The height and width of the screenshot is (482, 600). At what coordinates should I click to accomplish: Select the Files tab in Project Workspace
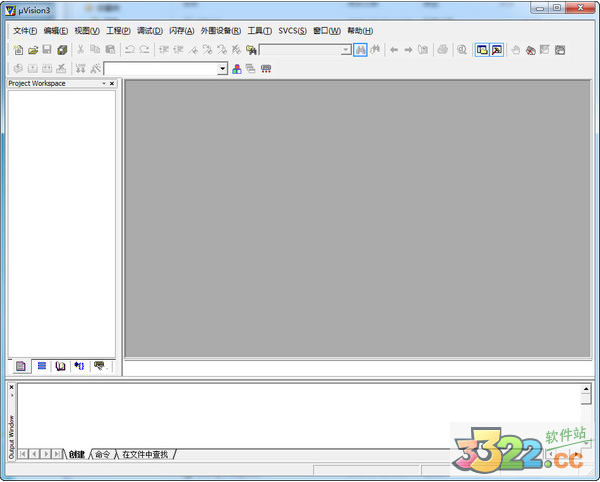tap(21, 366)
